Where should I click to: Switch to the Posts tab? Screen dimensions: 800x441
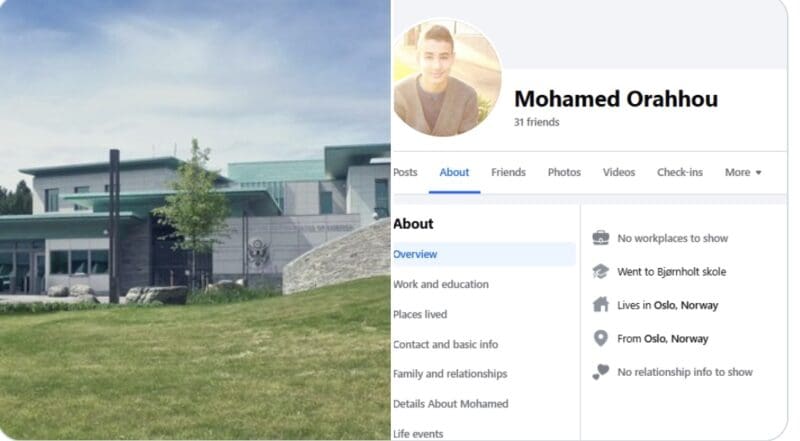tap(405, 173)
